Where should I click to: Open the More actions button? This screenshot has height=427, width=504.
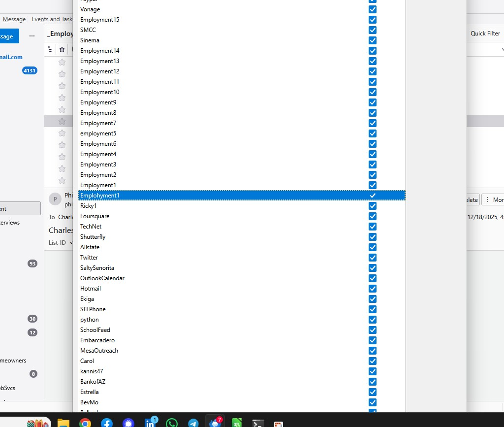click(x=493, y=199)
